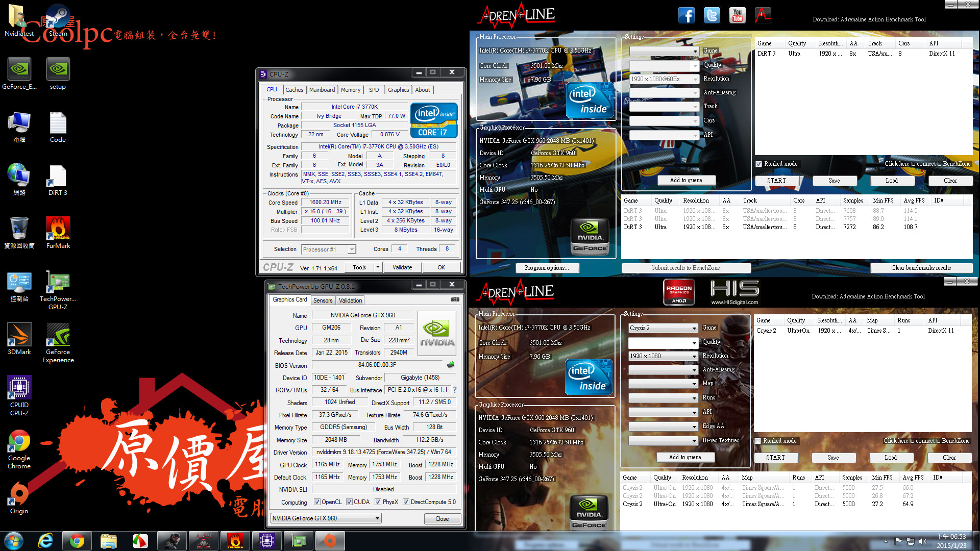
Task: Toggle the PhysX checkbox in GPU-Z
Action: click(378, 502)
